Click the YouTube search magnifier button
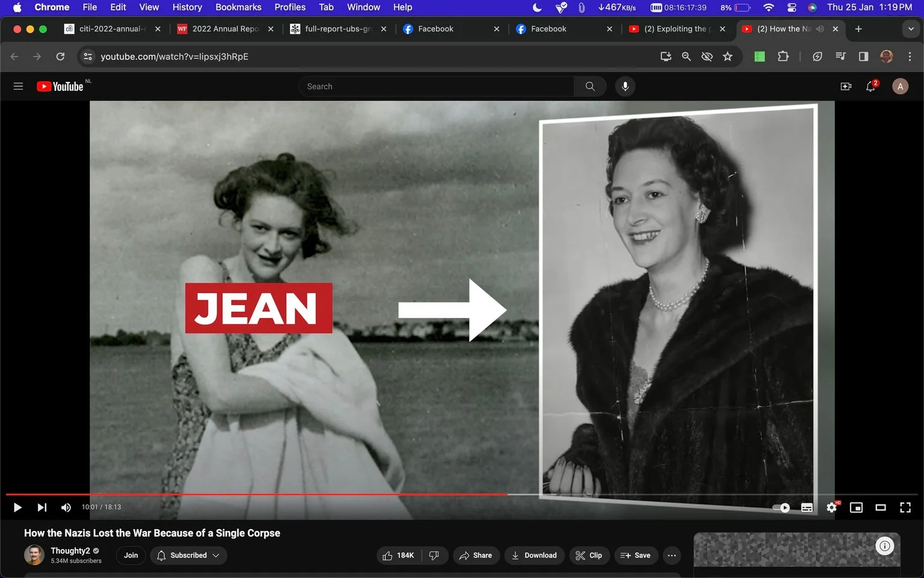 coord(590,86)
